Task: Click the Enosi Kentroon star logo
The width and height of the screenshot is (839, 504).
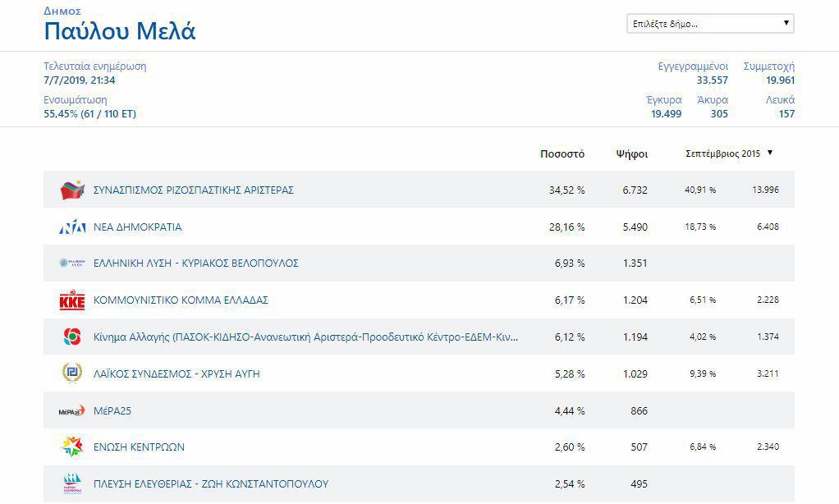Action: pyautogui.click(x=72, y=447)
